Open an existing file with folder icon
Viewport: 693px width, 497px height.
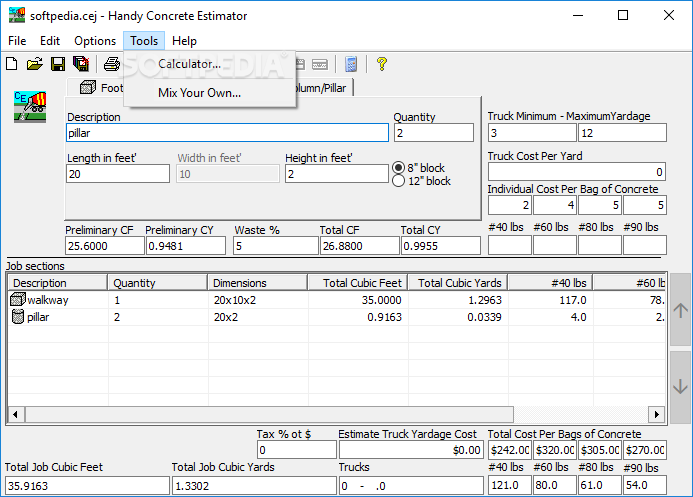[34, 64]
